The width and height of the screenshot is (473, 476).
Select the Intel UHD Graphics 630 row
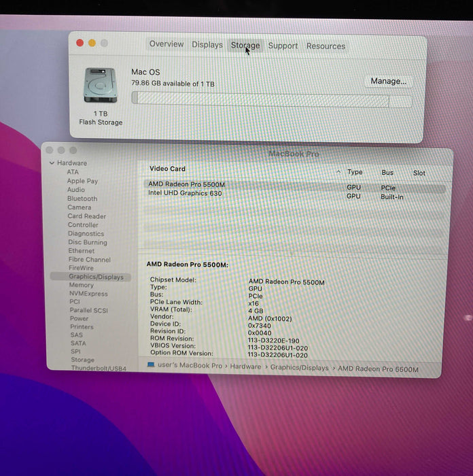(294, 195)
